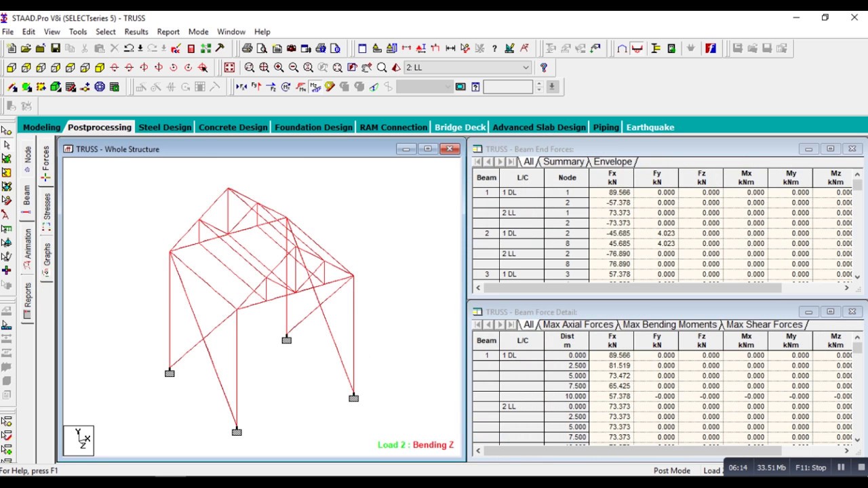Image resolution: width=868 pixels, height=488 pixels.
Task: Show the whole structure with the red frame icon
Action: point(229,67)
